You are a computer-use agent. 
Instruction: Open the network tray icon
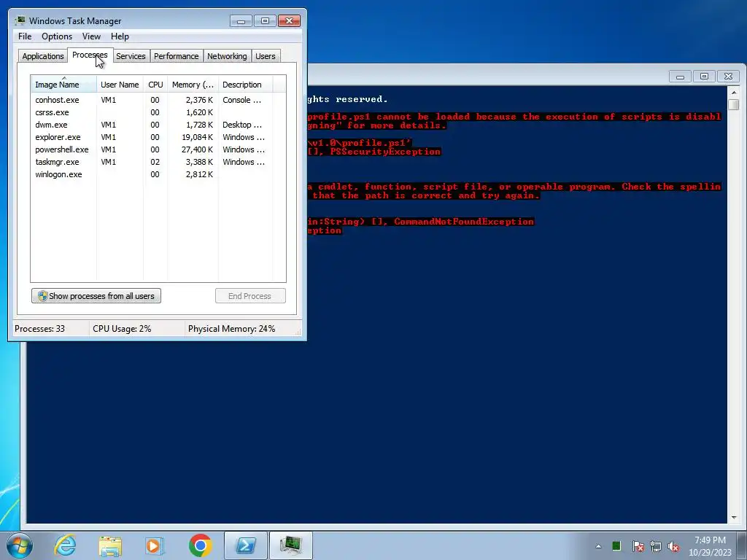[x=656, y=546]
